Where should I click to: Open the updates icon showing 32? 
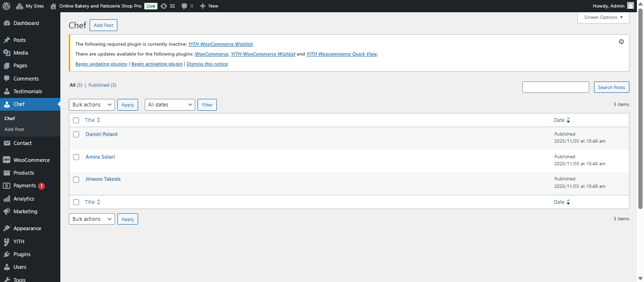tap(164, 6)
